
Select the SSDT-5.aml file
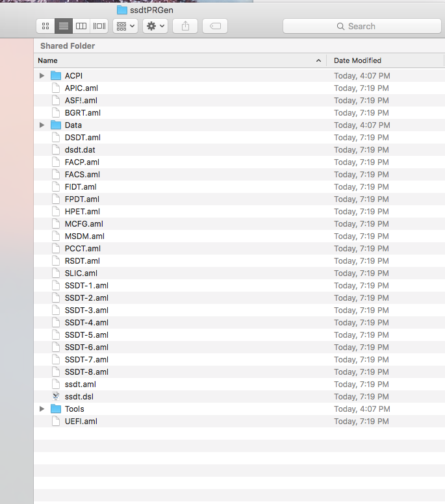tap(86, 335)
